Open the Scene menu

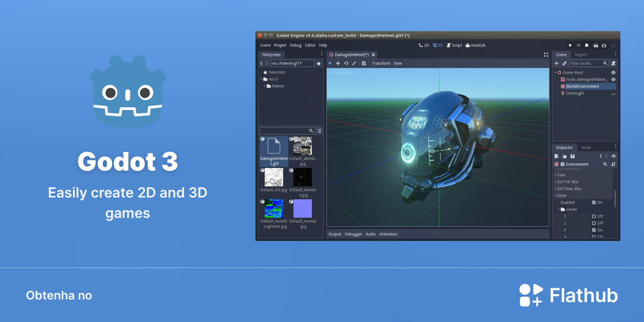(266, 46)
